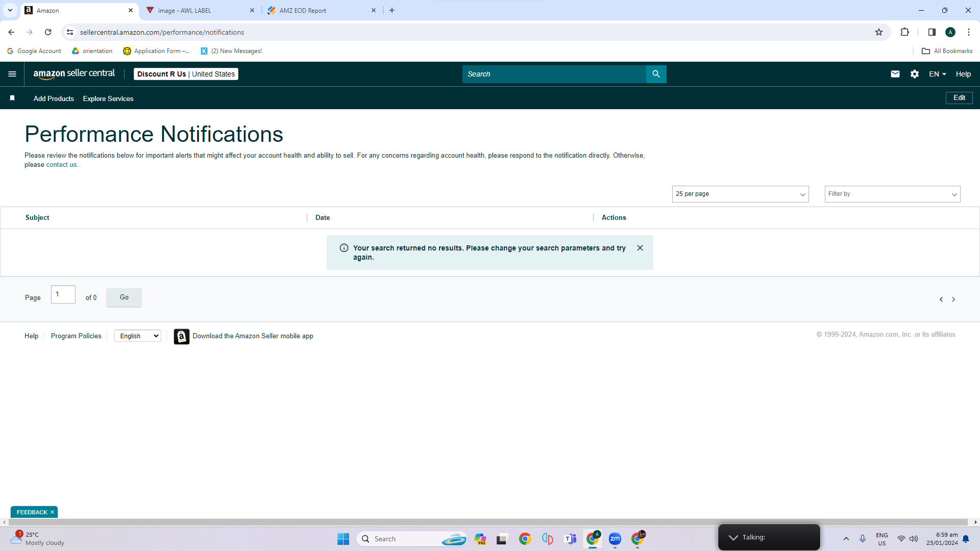Open new browser tab
The image size is (980, 551).
[x=392, y=10]
